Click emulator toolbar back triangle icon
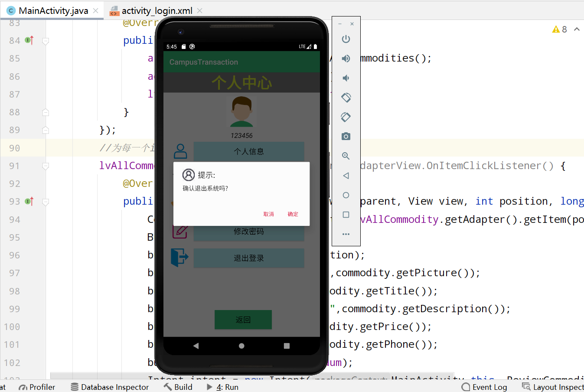The height and width of the screenshot is (392, 584). click(x=346, y=176)
